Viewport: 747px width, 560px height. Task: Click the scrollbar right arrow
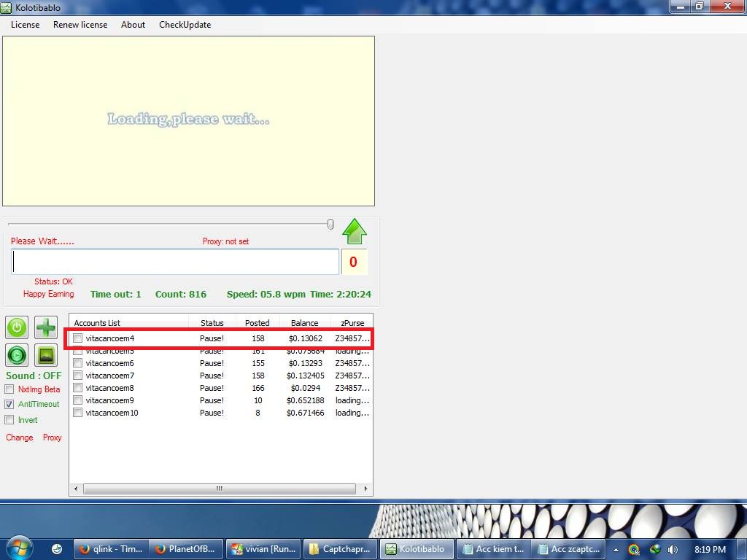point(365,489)
